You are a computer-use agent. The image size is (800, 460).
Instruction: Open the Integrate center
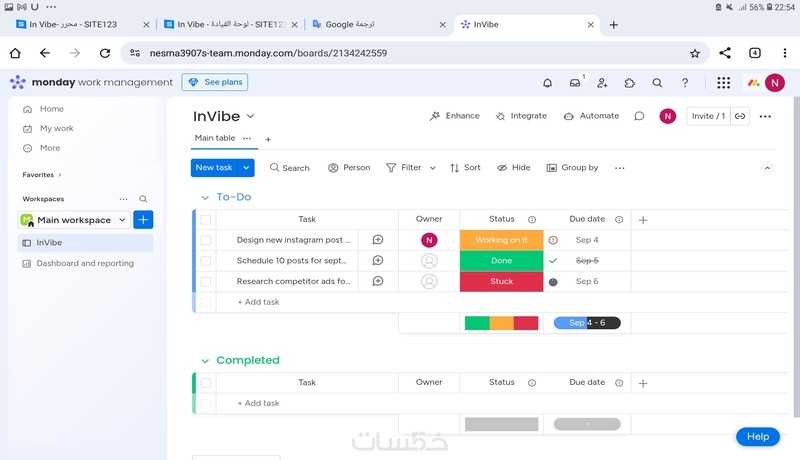[521, 116]
